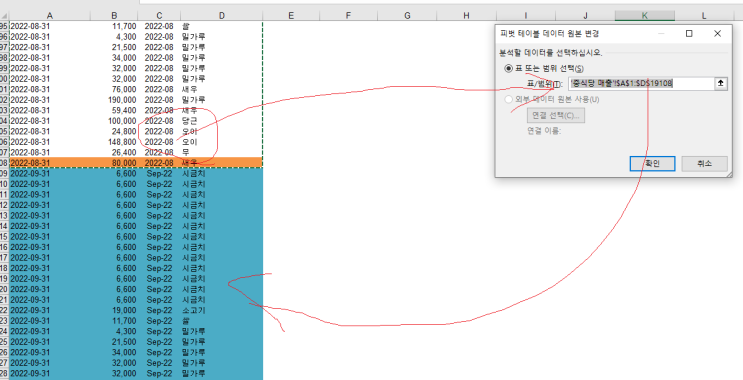743x380 pixels.
Task: Select column A header
Action: (x=50, y=16)
